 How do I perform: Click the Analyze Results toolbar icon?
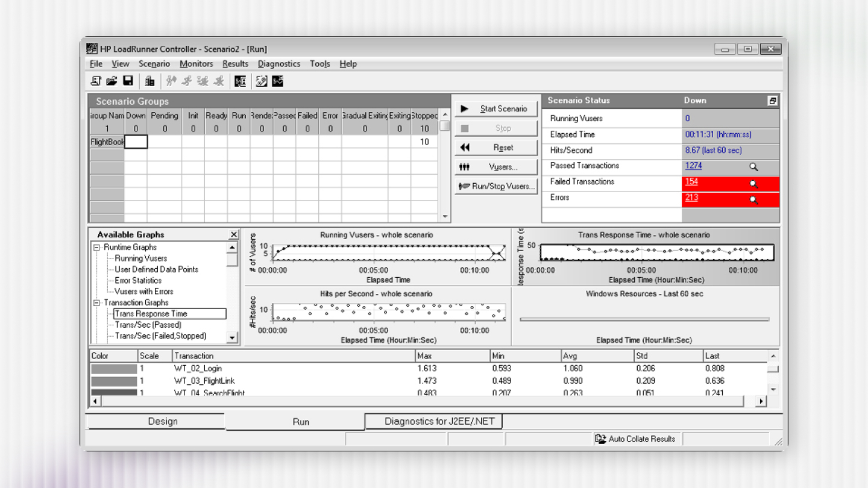coord(241,81)
